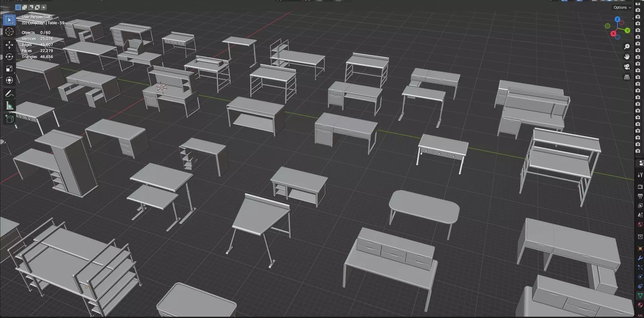The height and width of the screenshot is (318, 644).
Task: Click the Objects "0 / 60" statistic
Action: (x=45, y=33)
